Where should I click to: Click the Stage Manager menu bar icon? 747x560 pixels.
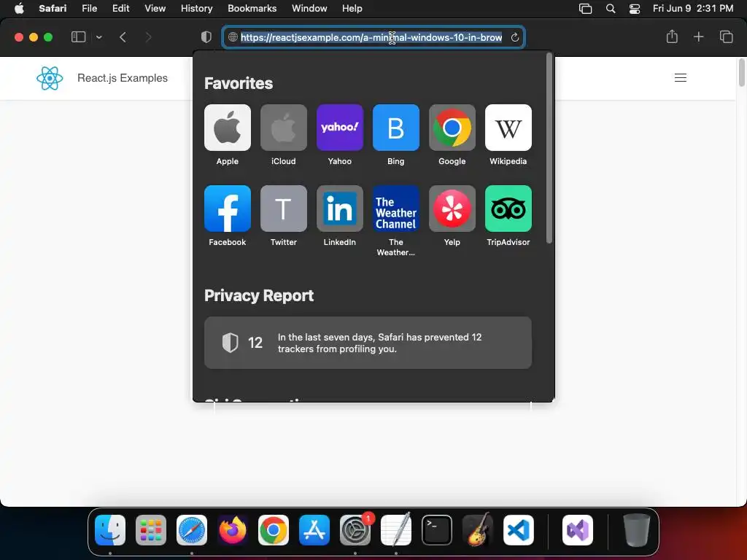pos(585,9)
